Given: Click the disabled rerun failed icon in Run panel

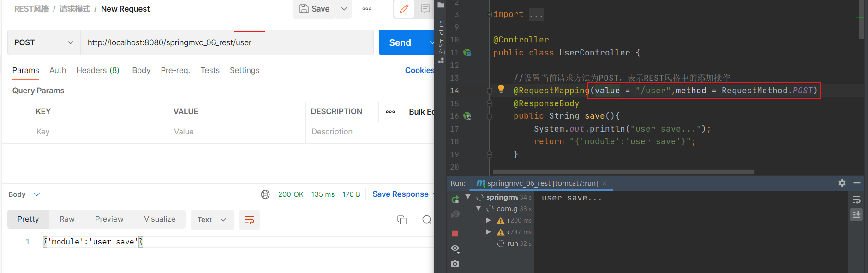Looking at the screenshot, I should [x=455, y=214].
